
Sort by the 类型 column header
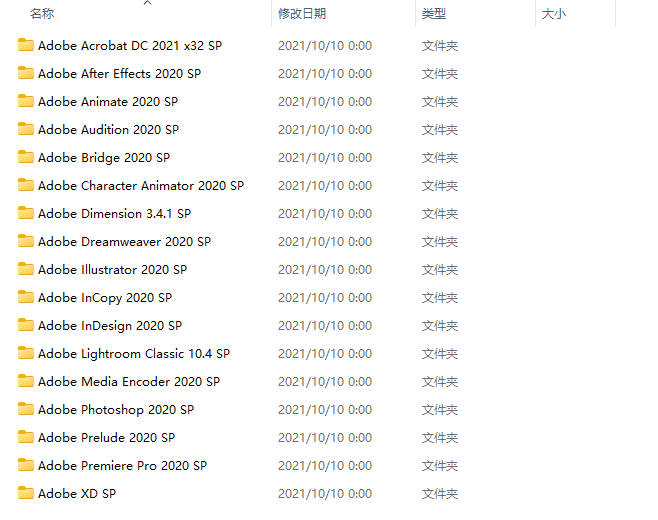(433, 13)
